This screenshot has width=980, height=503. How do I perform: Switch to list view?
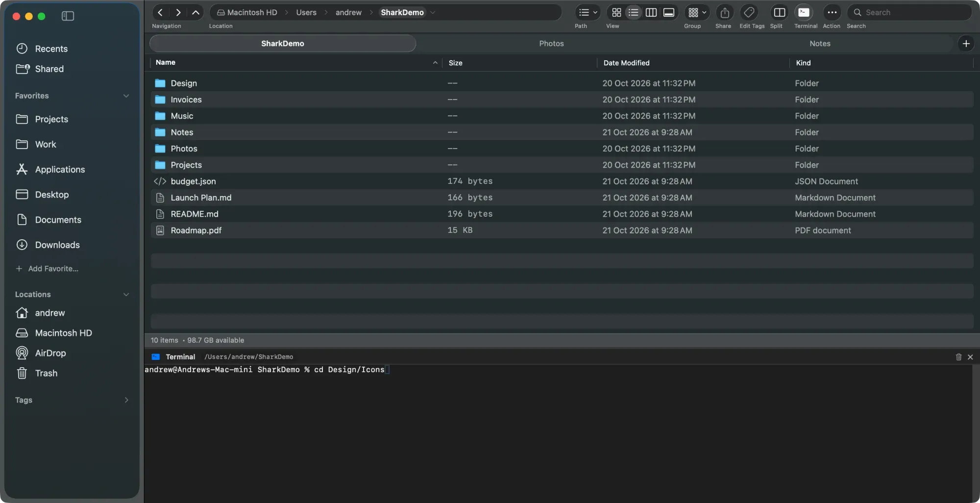coord(634,12)
